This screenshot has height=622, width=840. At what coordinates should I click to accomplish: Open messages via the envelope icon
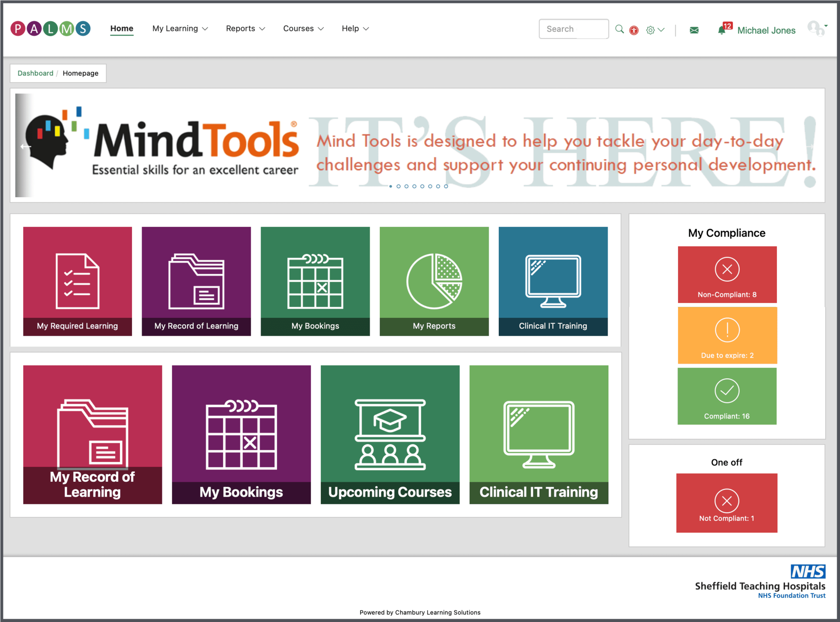click(x=694, y=30)
